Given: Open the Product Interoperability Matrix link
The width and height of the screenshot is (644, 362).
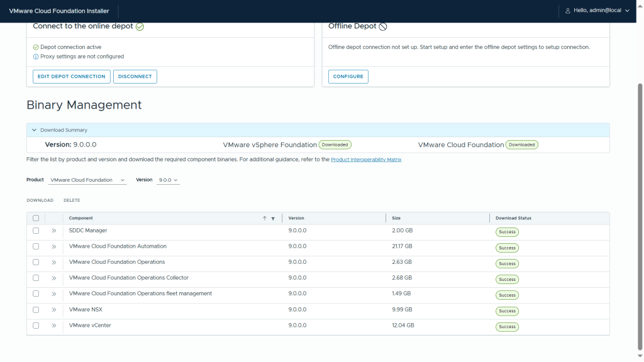Looking at the screenshot, I should click(365, 160).
